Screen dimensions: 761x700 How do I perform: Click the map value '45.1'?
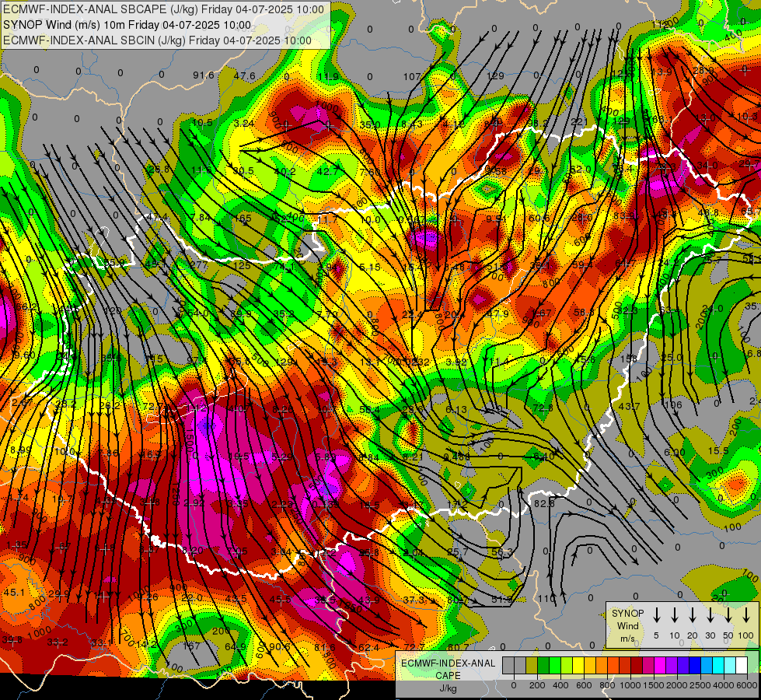pyautogui.click(x=14, y=592)
